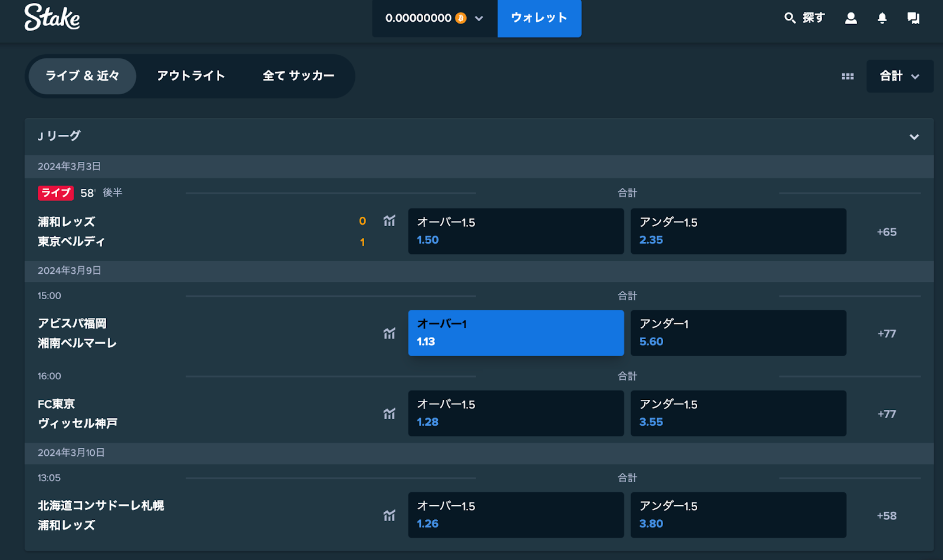Click ヴィッセル神戸 team name

click(78, 423)
